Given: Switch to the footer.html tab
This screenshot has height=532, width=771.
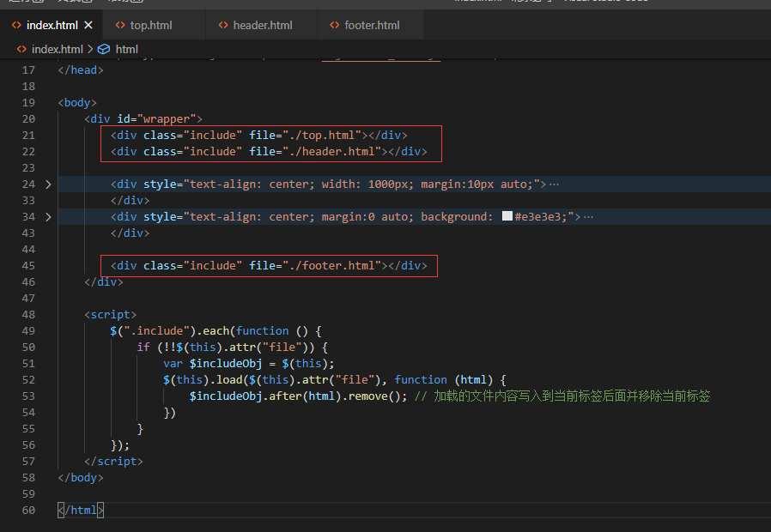Looking at the screenshot, I should coord(370,25).
